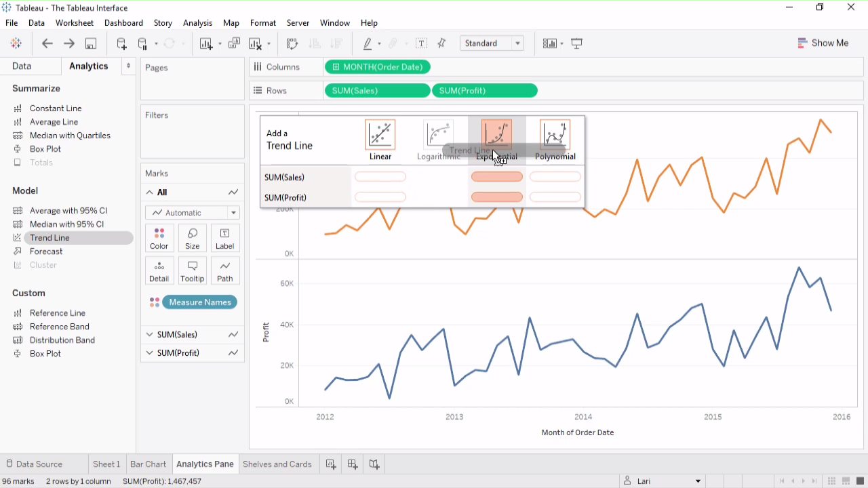
Task: Open the Presentation Mode toolbar icon
Action: (576, 43)
